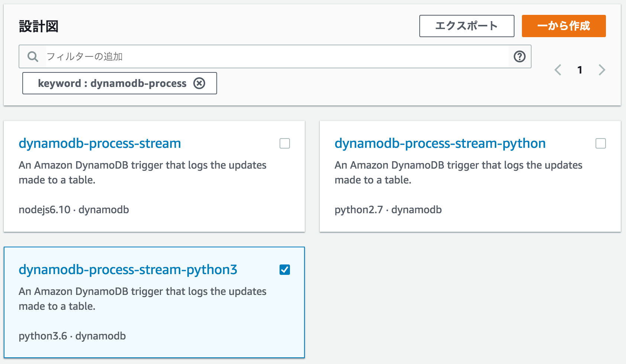Viewport: 626px width, 364px height.
Task: Click the description text in the dynamodb-process-stream-python3 card
Action: coord(142,299)
